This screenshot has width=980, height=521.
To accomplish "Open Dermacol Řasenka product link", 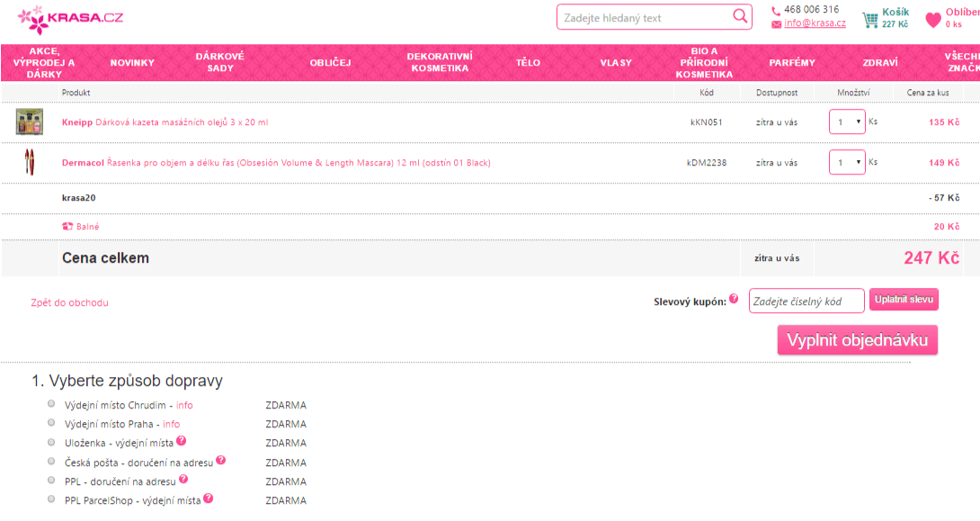I will pos(276,163).
